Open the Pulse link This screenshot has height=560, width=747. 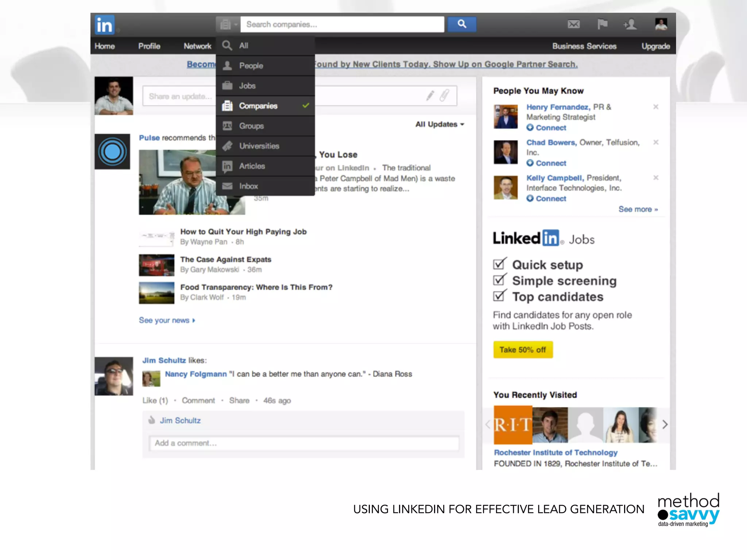point(149,138)
